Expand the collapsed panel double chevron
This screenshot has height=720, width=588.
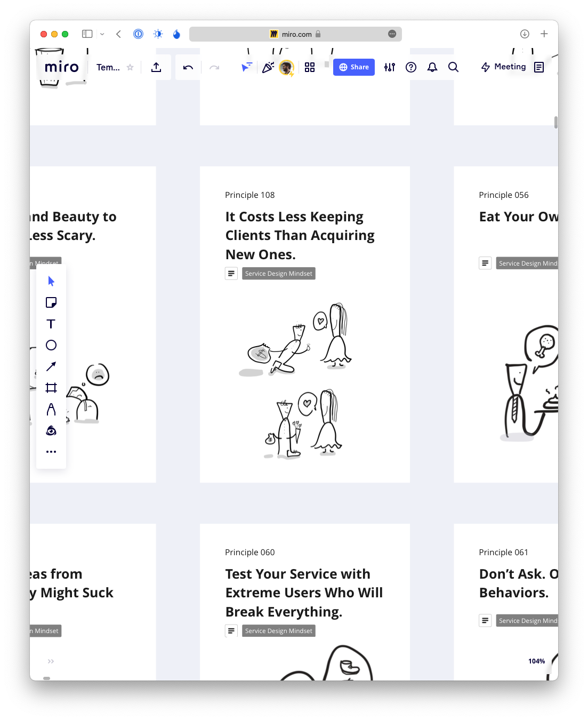[51, 661]
